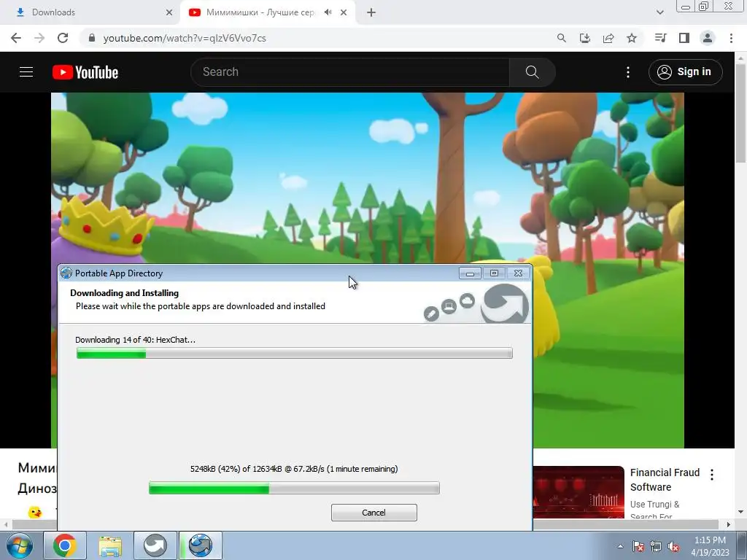Share this page icon in address bar
The width and height of the screenshot is (747, 560).
tap(608, 38)
